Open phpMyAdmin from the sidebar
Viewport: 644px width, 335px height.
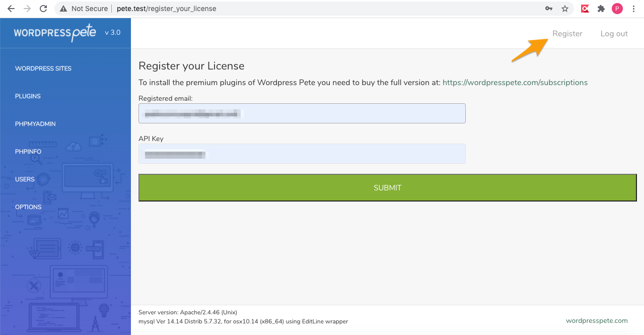35,124
